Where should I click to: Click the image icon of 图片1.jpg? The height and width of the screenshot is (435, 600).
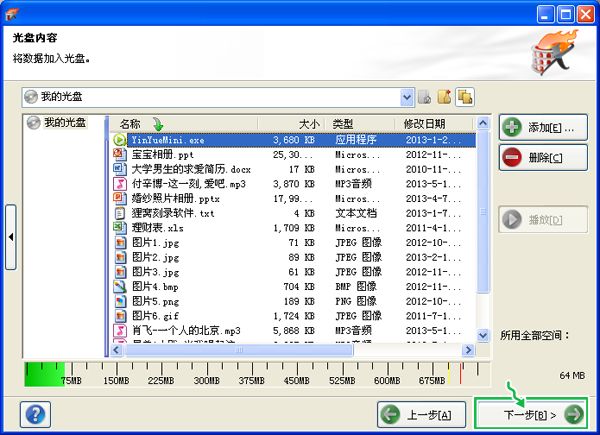click(x=120, y=243)
